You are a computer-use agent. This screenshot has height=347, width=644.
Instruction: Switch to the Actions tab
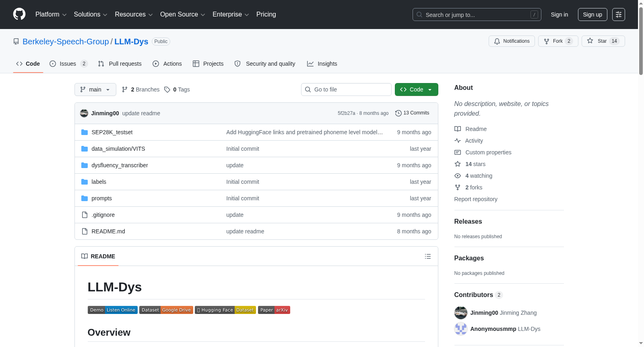(167, 64)
